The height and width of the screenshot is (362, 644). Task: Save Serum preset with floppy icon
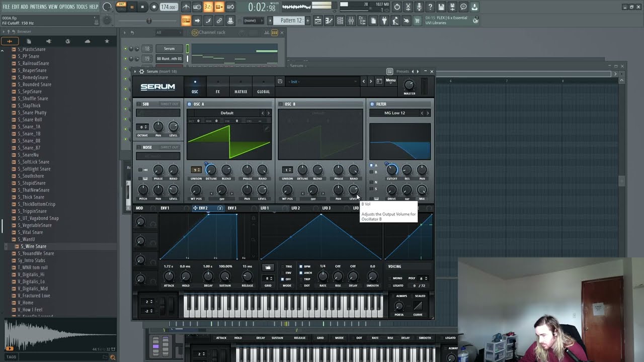click(280, 81)
